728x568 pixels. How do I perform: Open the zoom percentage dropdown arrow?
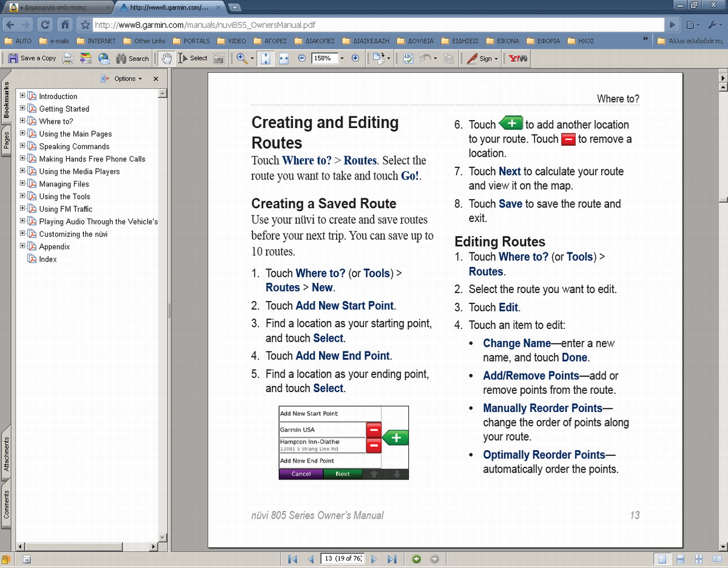(342, 58)
